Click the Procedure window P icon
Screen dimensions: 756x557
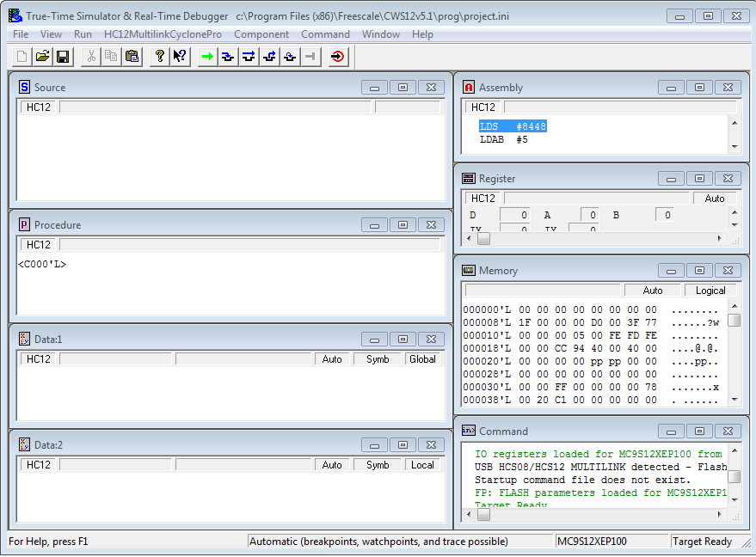pos(24,224)
